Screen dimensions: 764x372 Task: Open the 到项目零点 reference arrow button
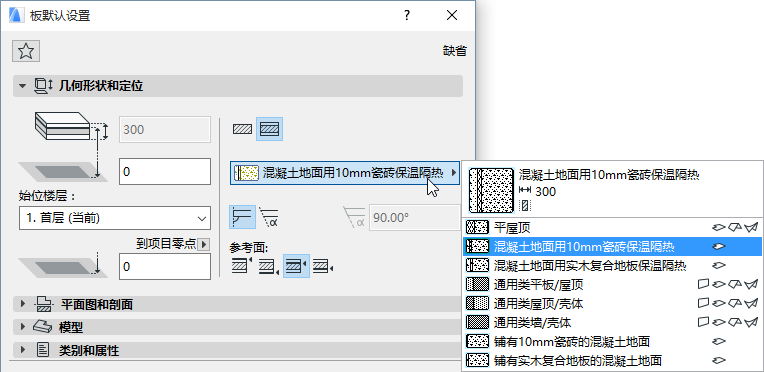coord(204,244)
